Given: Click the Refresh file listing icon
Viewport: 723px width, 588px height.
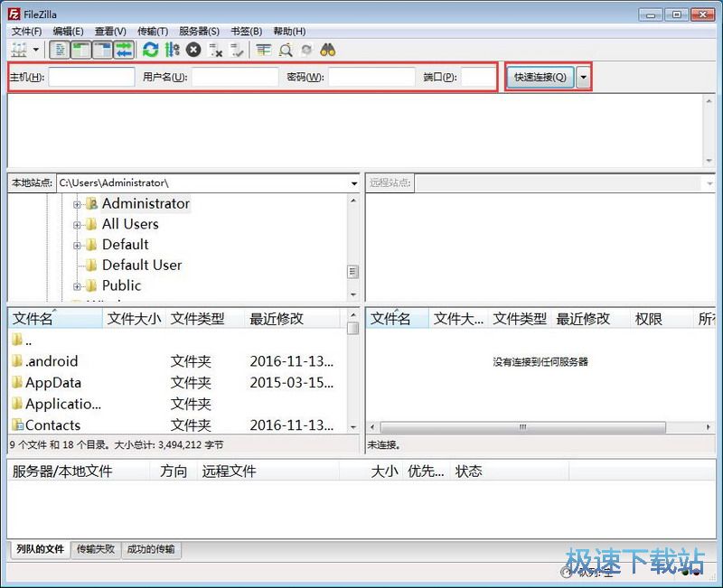Looking at the screenshot, I should (150, 50).
